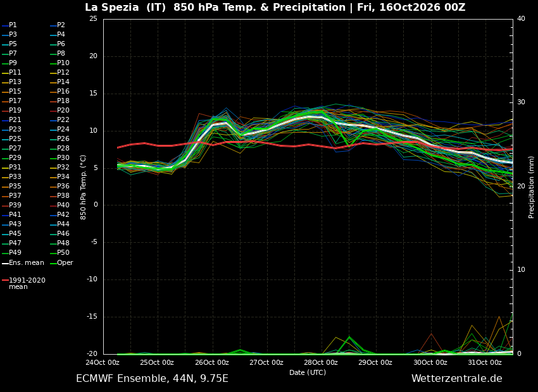Viewport: 538px width, 392px height.
Task: Click the '28Oct 00z' date axis label
Action: [321, 362]
